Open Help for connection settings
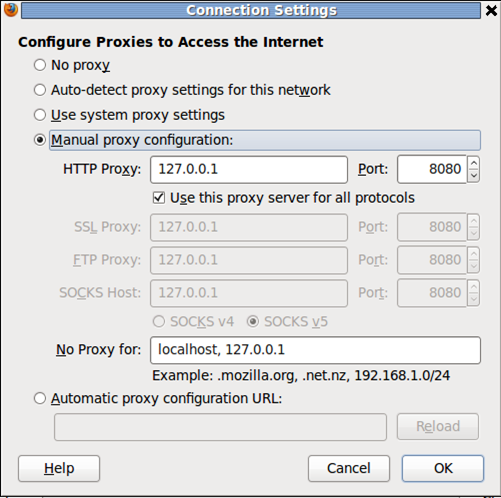The image size is (501, 498). 59,468
